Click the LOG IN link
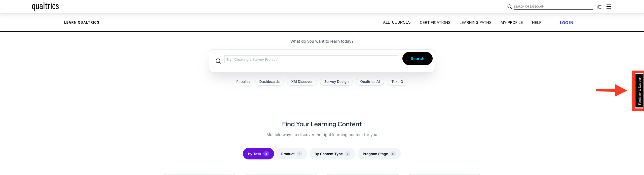This screenshot has height=175, width=644. [566, 22]
